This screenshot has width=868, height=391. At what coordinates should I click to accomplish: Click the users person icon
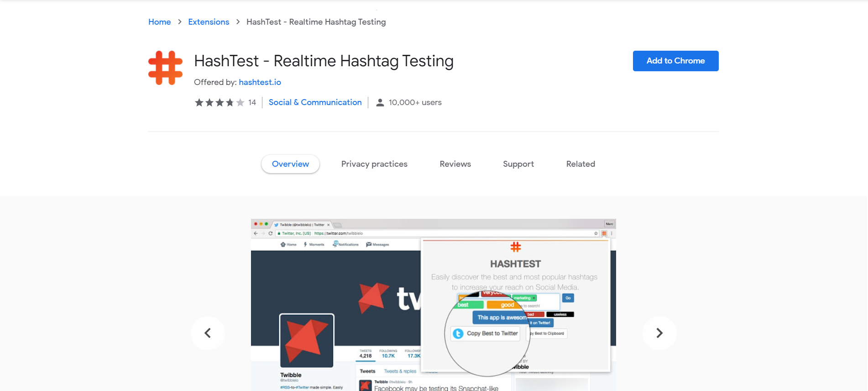(380, 102)
